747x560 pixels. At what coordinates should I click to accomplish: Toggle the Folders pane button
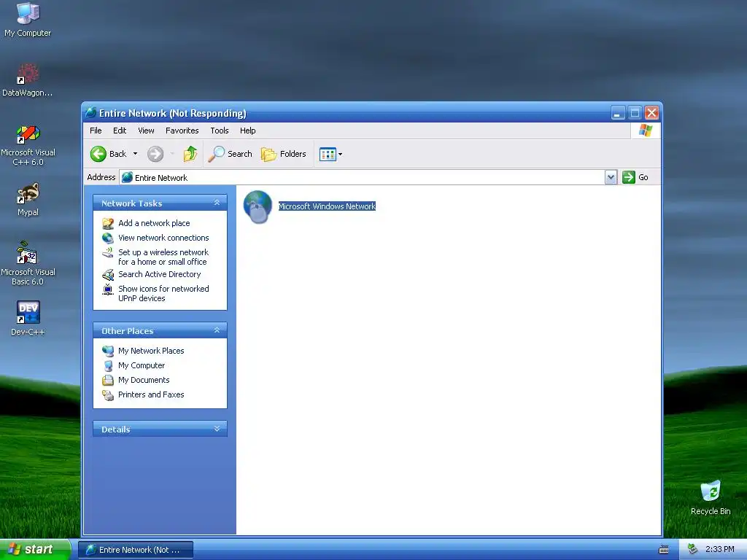tap(284, 154)
